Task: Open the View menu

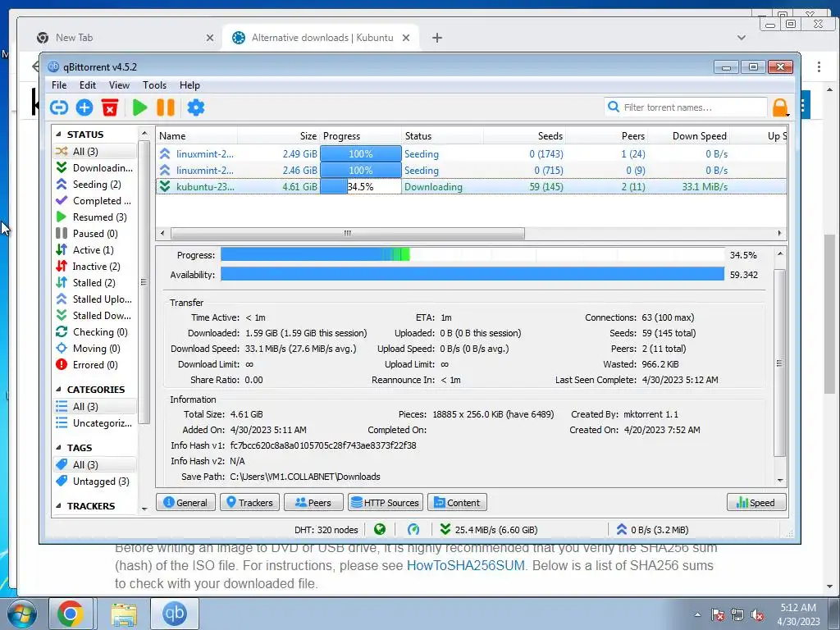Action: click(119, 85)
